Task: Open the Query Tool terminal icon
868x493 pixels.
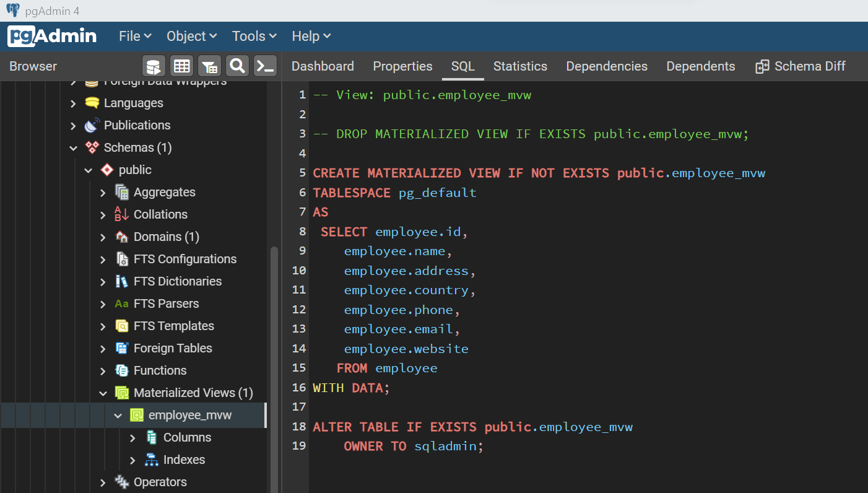Action: (x=265, y=66)
